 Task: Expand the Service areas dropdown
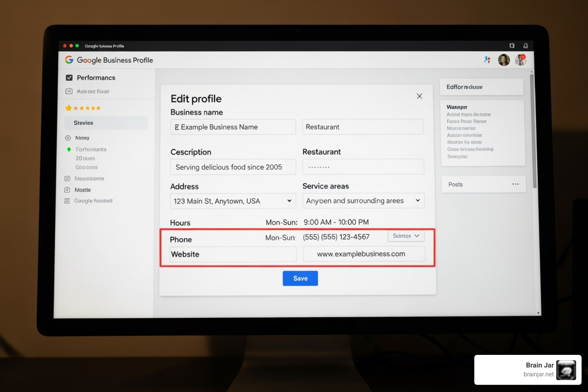[x=418, y=201]
